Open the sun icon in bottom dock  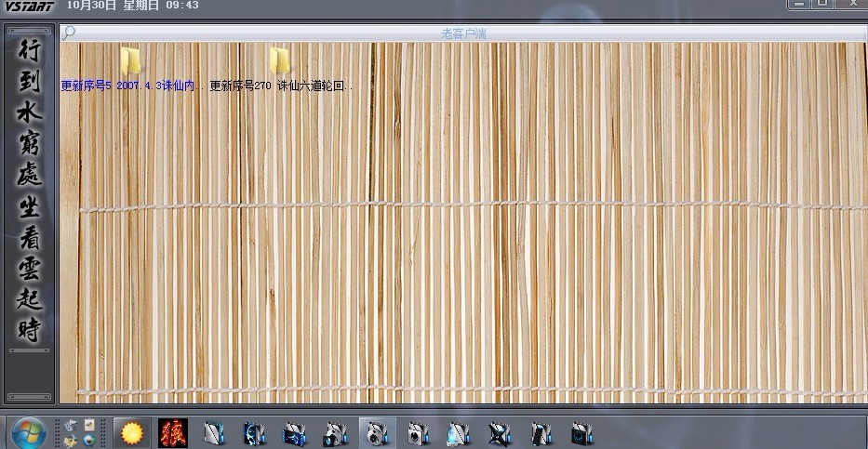[132, 432]
